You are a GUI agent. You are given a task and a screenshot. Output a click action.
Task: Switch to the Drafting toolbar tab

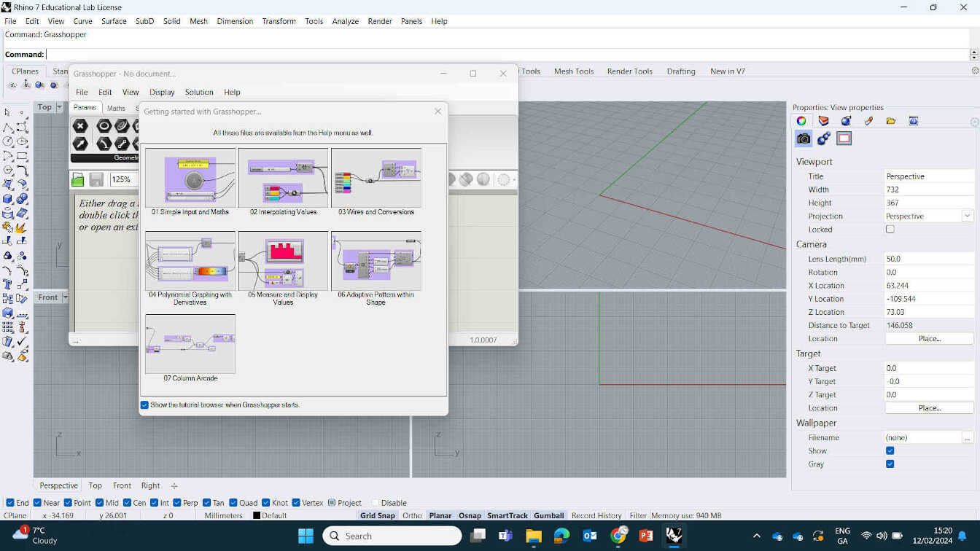pos(681,71)
